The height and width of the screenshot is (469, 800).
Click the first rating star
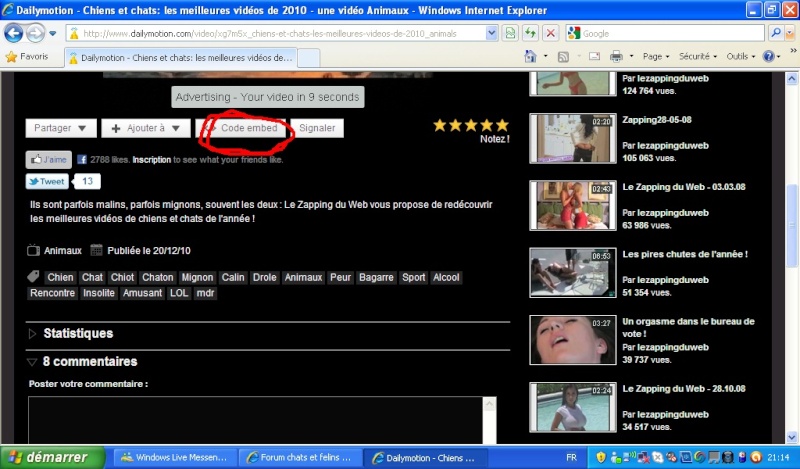(440, 125)
